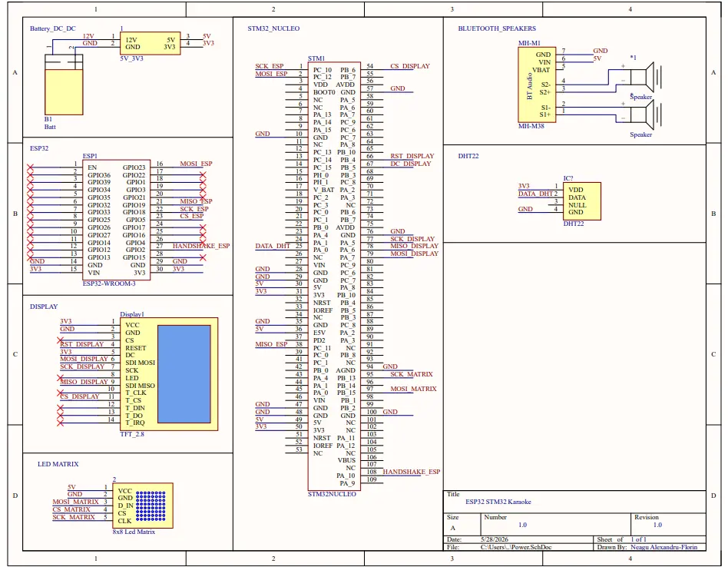Screen dimensions: 728x567
Task: Click the VBUS pin name on the STM32
Action: [x=346, y=460]
